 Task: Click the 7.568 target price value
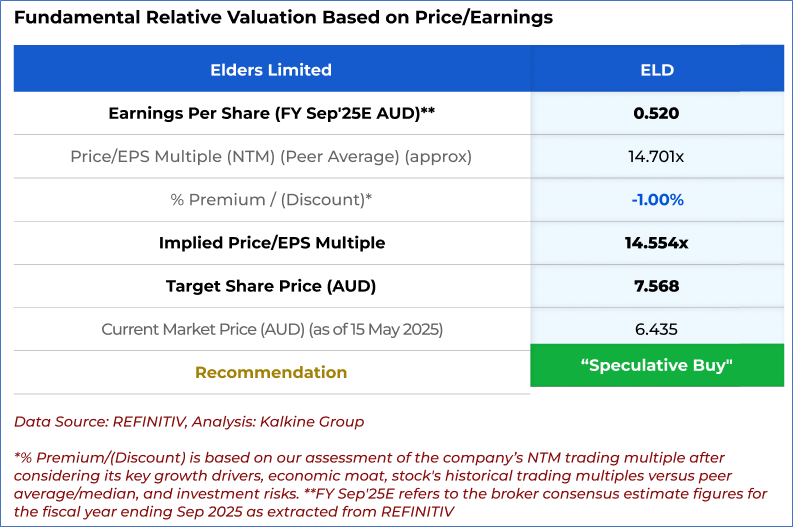[x=657, y=286]
